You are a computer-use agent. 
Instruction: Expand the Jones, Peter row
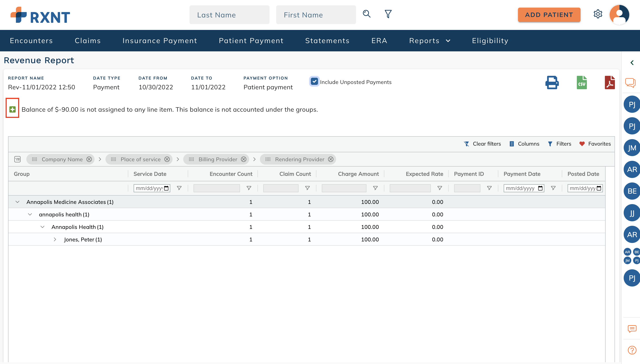pos(55,239)
